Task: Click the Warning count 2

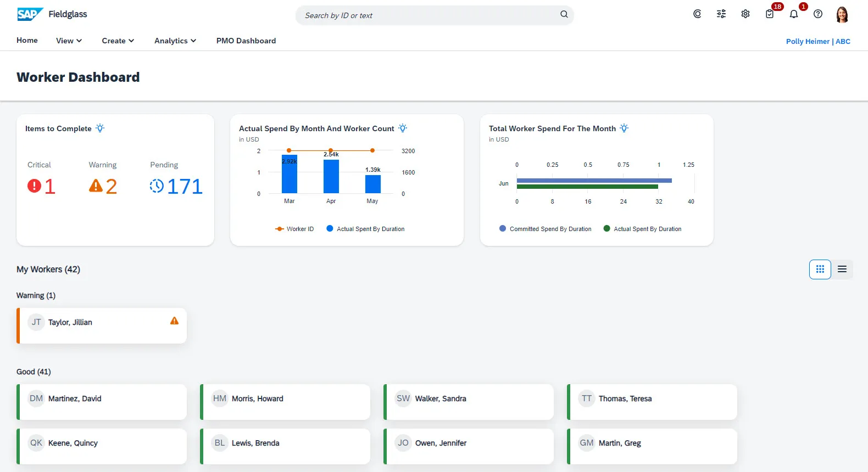Action: click(112, 187)
